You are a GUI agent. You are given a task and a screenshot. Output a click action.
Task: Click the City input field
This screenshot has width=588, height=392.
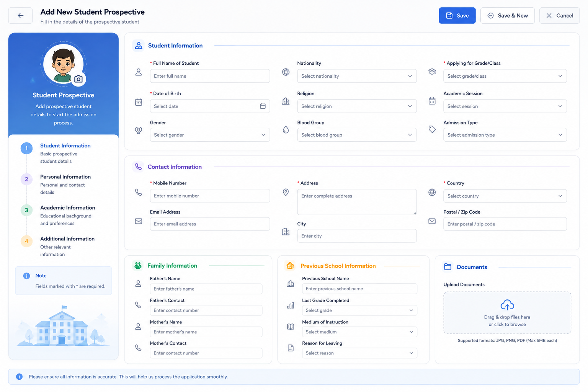coord(357,236)
